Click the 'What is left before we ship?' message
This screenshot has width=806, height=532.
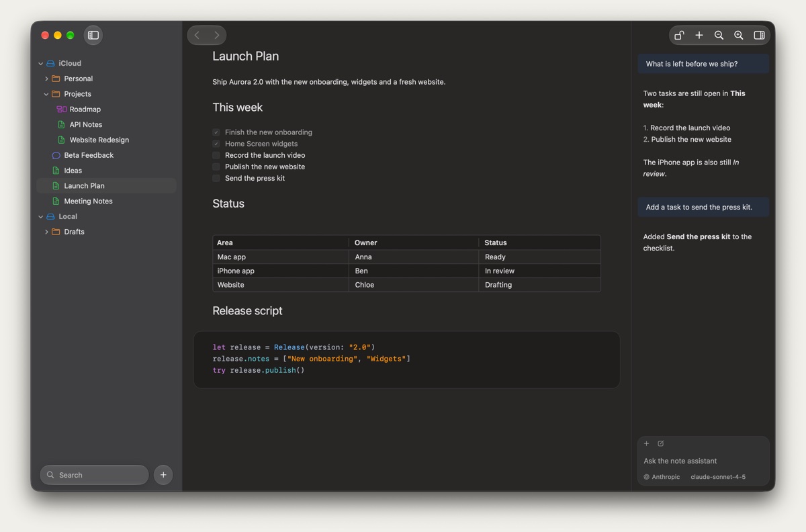point(703,64)
